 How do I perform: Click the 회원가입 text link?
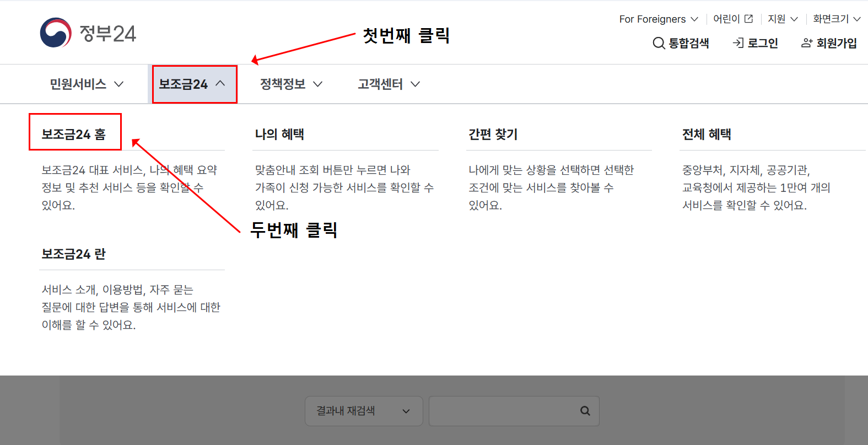point(837,43)
